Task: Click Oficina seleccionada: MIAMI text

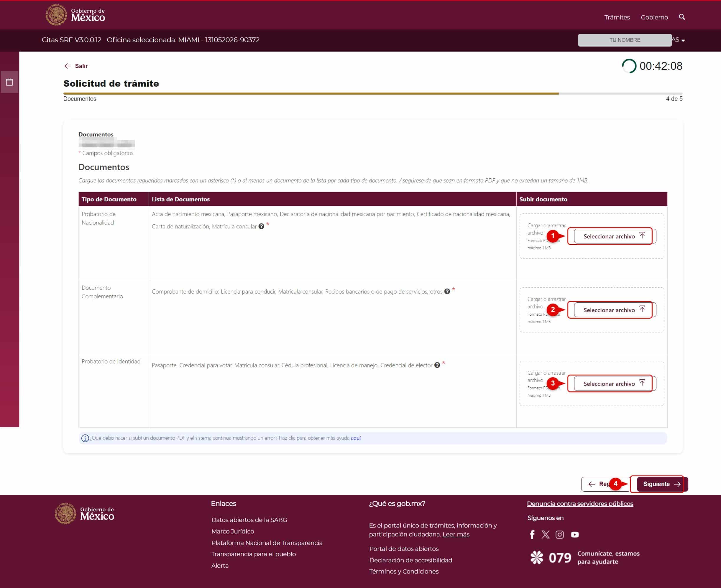Action: pyautogui.click(x=183, y=40)
